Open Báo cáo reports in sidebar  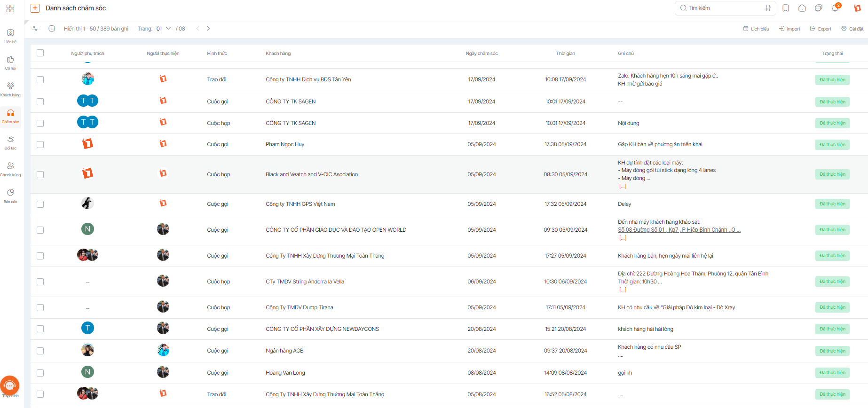(10, 196)
